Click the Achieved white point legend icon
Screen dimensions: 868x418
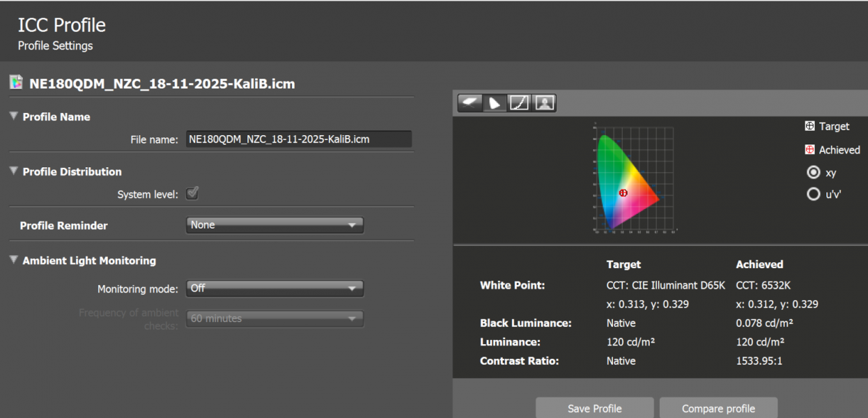click(809, 150)
